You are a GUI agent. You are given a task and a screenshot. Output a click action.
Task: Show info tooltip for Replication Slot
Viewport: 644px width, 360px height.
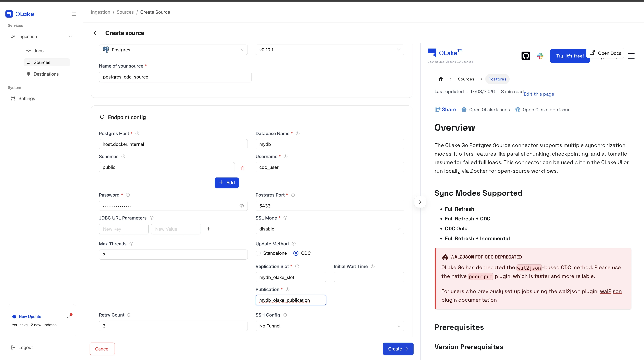297,266
